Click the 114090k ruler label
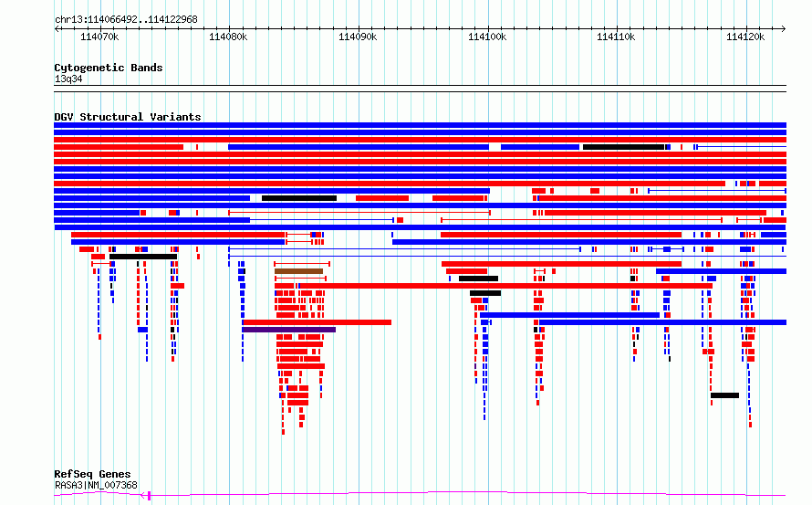812x505 pixels. click(358, 37)
